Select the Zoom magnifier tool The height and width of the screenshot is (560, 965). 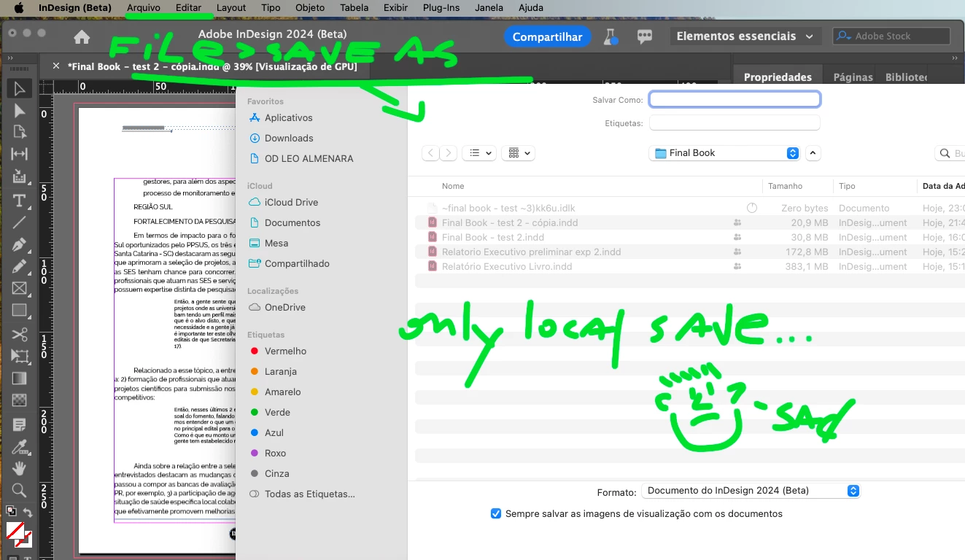[x=19, y=490]
